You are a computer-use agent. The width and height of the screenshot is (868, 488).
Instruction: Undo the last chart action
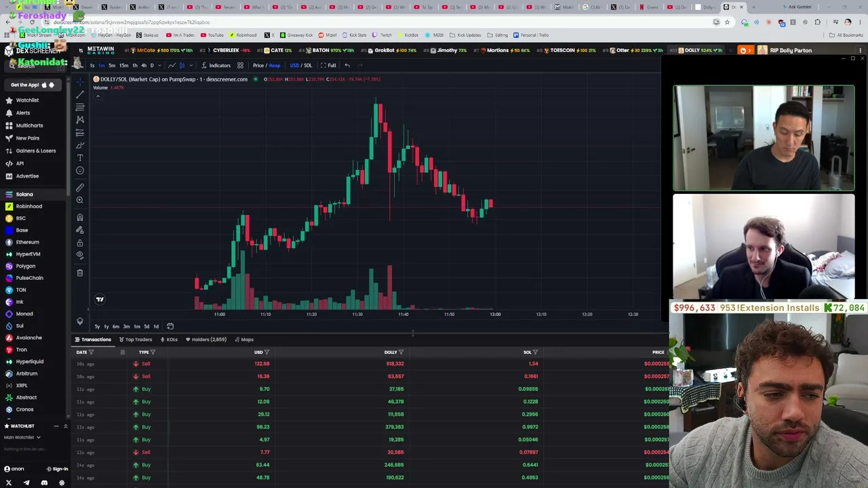(x=347, y=66)
